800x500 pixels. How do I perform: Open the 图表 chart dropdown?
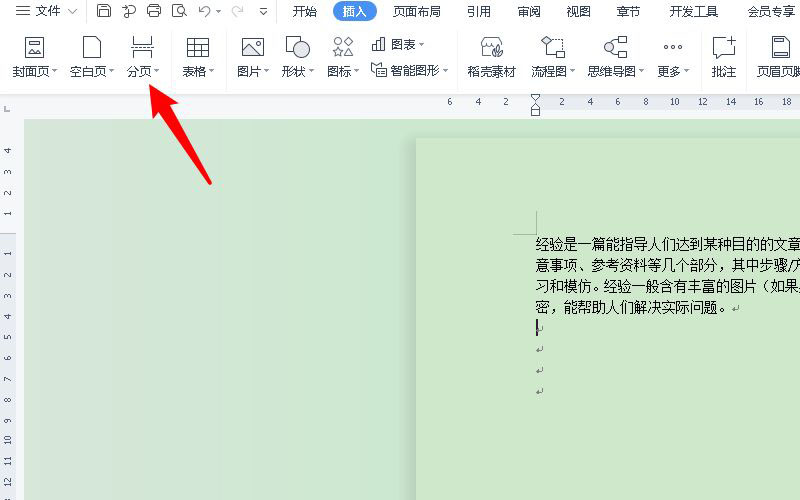tap(398, 45)
